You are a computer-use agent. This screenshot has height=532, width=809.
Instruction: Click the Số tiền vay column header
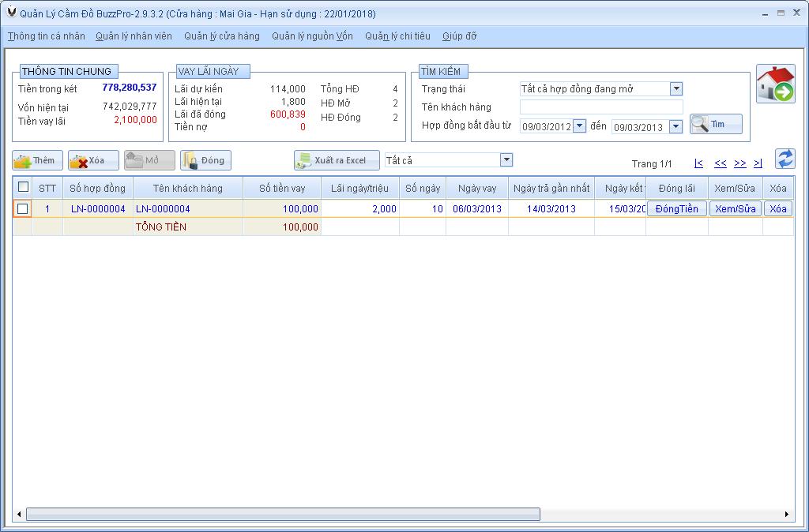282,188
